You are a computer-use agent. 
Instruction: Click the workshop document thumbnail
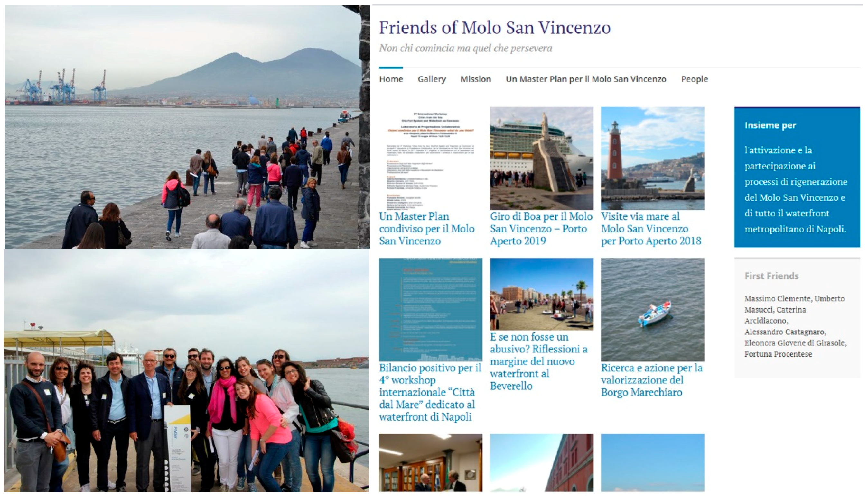coord(430,158)
